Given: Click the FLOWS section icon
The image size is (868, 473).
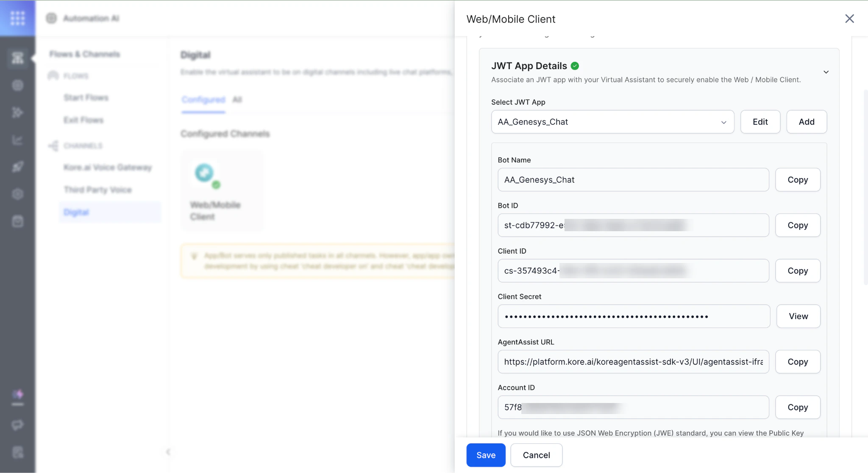Looking at the screenshot, I should coord(53,76).
